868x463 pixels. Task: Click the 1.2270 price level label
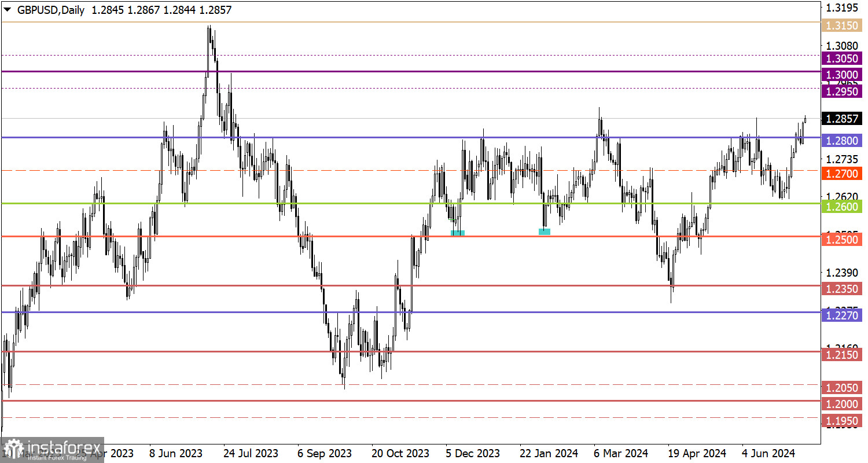coord(842,315)
